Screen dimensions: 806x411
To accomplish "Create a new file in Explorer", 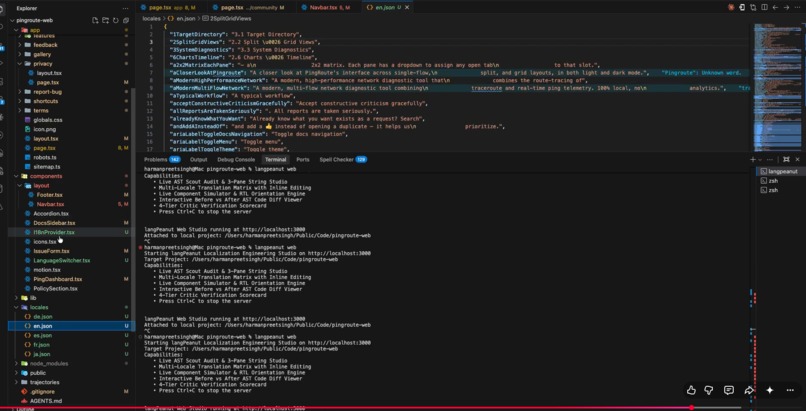I will click(x=95, y=21).
